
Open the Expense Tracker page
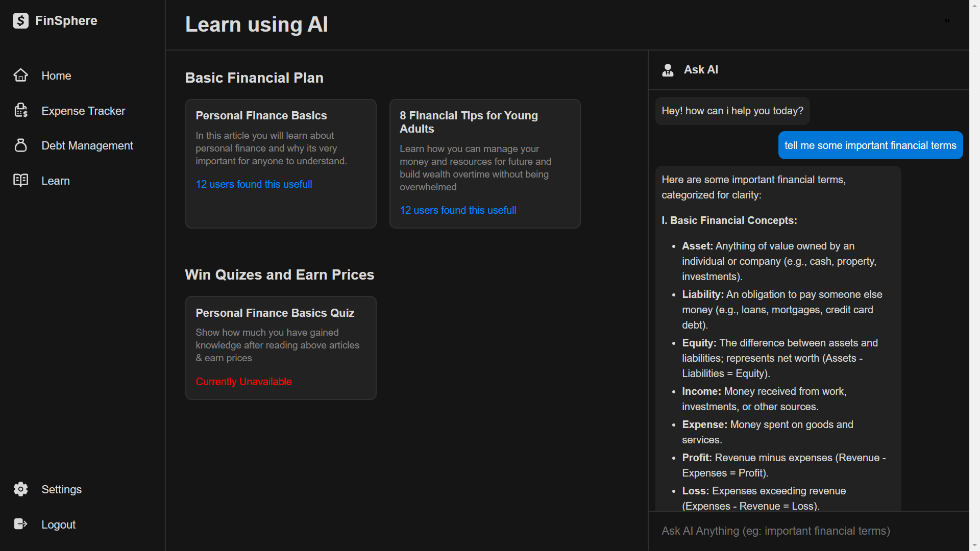click(x=83, y=111)
